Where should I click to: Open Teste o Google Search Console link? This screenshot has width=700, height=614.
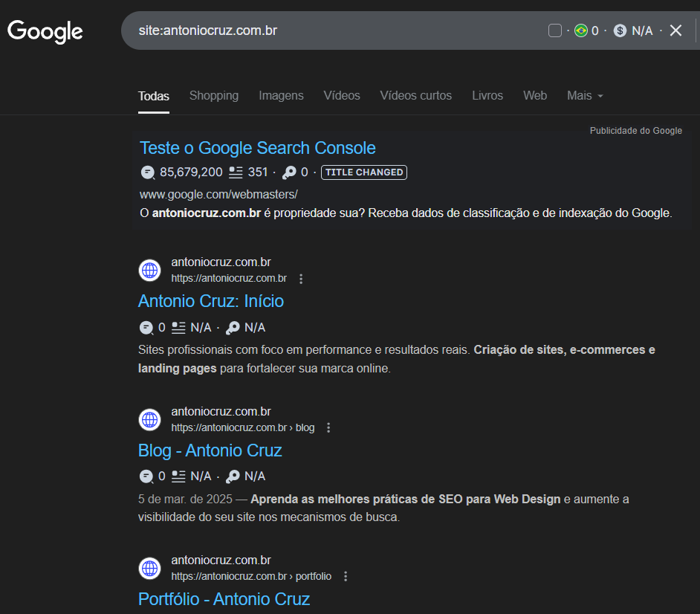pos(258,148)
